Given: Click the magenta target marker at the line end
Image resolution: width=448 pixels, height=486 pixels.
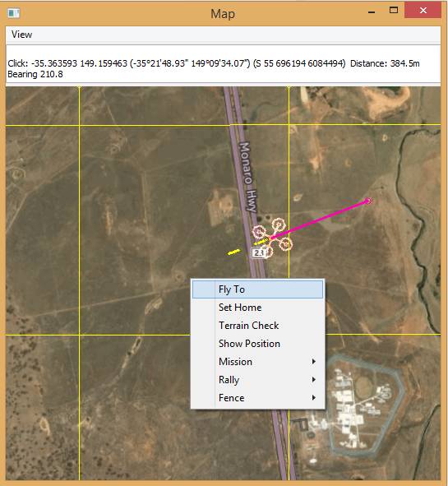Looking at the screenshot, I should coord(368,201).
